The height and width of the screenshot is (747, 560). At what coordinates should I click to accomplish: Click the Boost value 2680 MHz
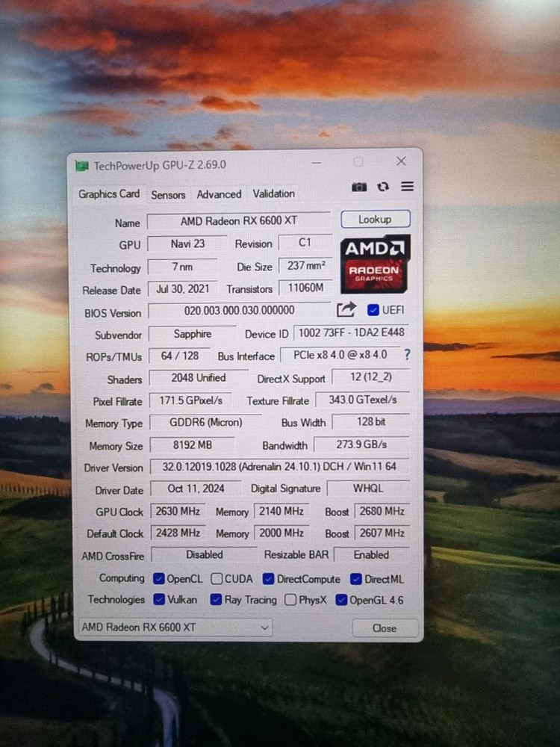[x=382, y=511]
